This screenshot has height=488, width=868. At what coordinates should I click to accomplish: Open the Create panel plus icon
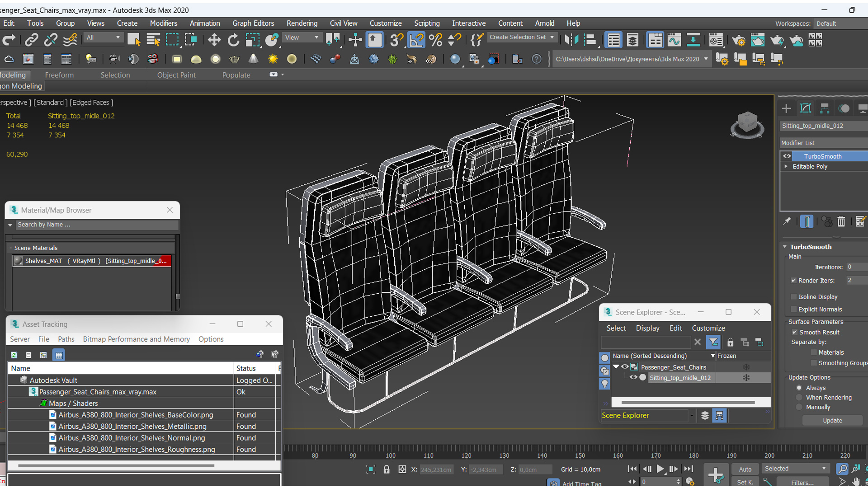(x=786, y=108)
